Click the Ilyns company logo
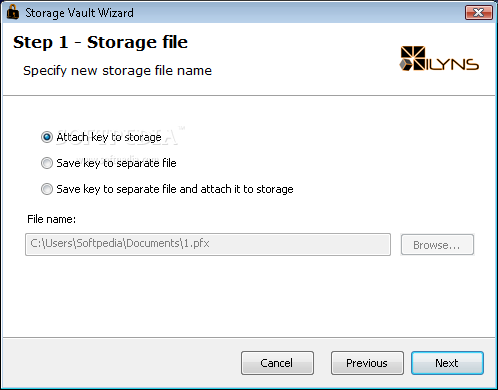The image size is (498, 390). point(439,59)
